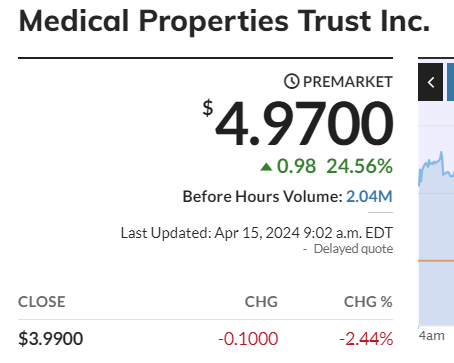The width and height of the screenshot is (454, 363).
Task: Click the $4.9700 premarket price
Action: [x=298, y=123]
